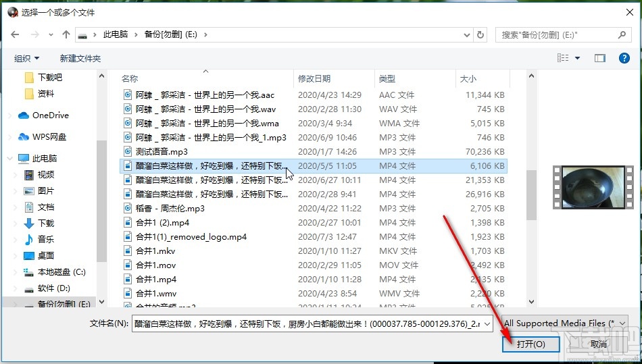
Task: Click the video preview thumbnail
Action: 593,187
